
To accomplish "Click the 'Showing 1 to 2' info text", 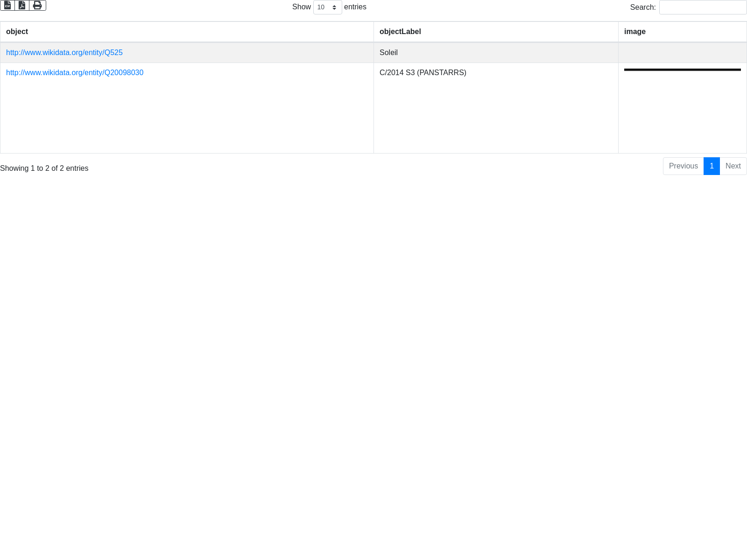I will tap(44, 168).
